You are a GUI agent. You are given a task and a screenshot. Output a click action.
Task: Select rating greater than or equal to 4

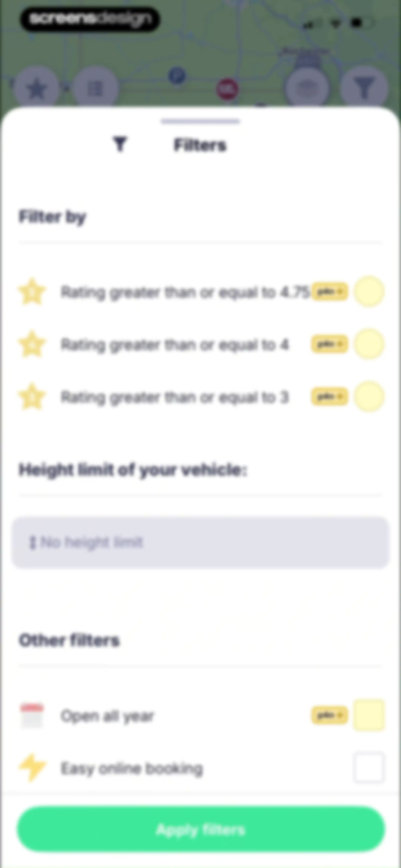pos(369,344)
